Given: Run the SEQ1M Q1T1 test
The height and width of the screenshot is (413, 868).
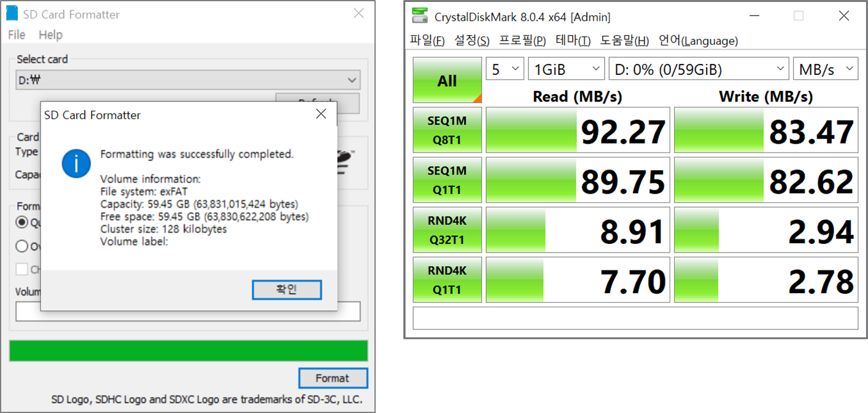Looking at the screenshot, I should [x=447, y=180].
